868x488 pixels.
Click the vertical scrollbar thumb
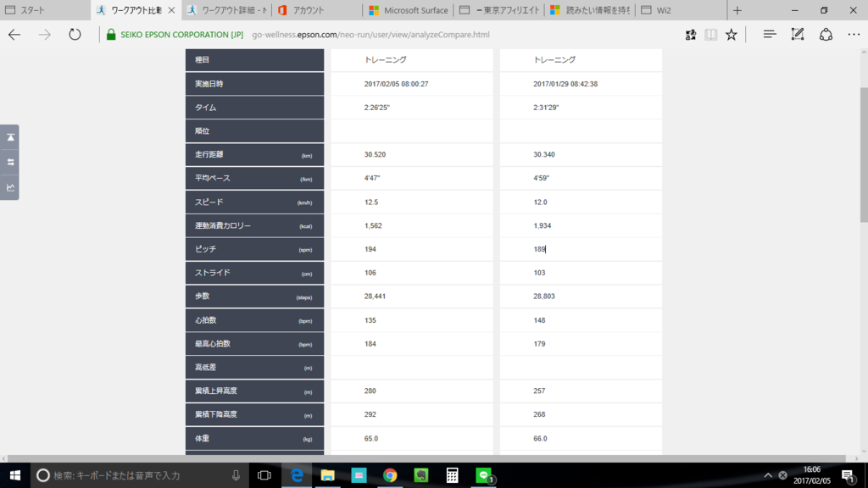[x=864, y=155]
